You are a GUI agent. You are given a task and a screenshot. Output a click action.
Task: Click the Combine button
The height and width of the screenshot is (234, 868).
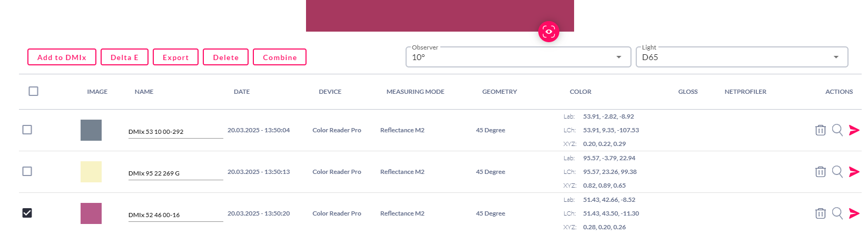pyautogui.click(x=280, y=57)
